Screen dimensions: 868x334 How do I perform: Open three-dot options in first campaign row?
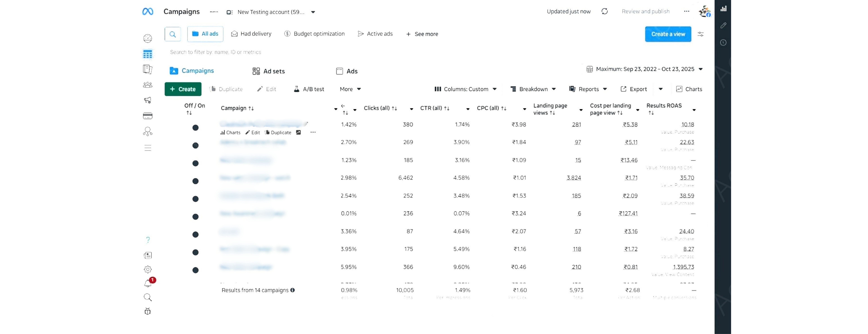click(x=313, y=132)
